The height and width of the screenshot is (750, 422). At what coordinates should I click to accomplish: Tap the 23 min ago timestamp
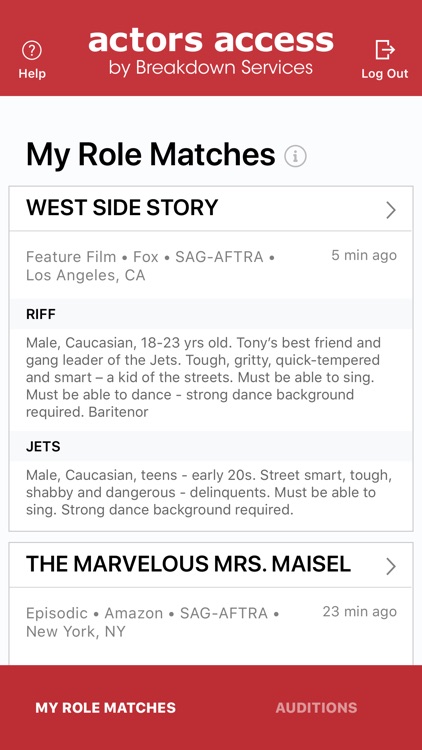click(360, 612)
